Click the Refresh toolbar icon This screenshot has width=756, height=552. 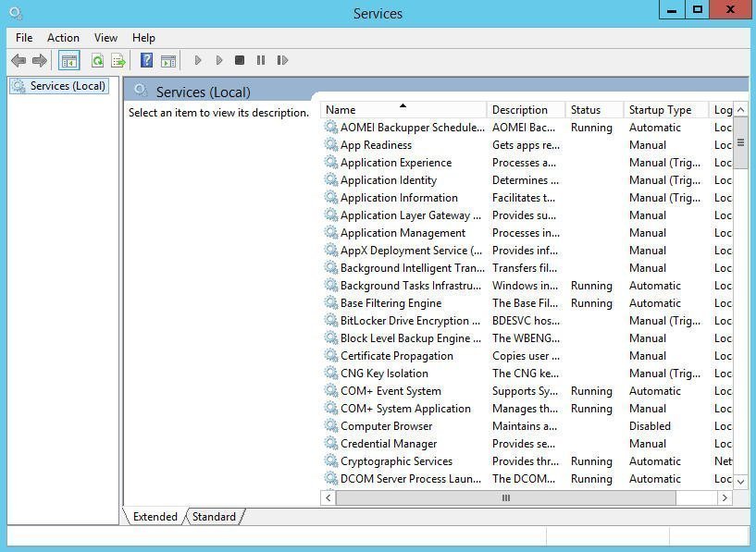[x=97, y=61]
